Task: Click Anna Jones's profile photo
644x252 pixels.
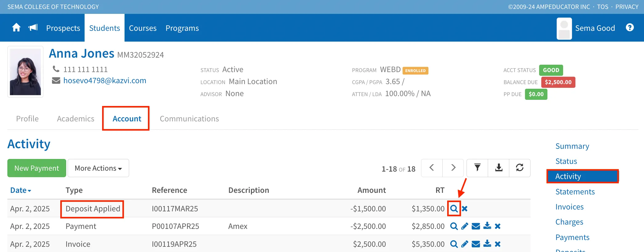Action: [x=25, y=72]
